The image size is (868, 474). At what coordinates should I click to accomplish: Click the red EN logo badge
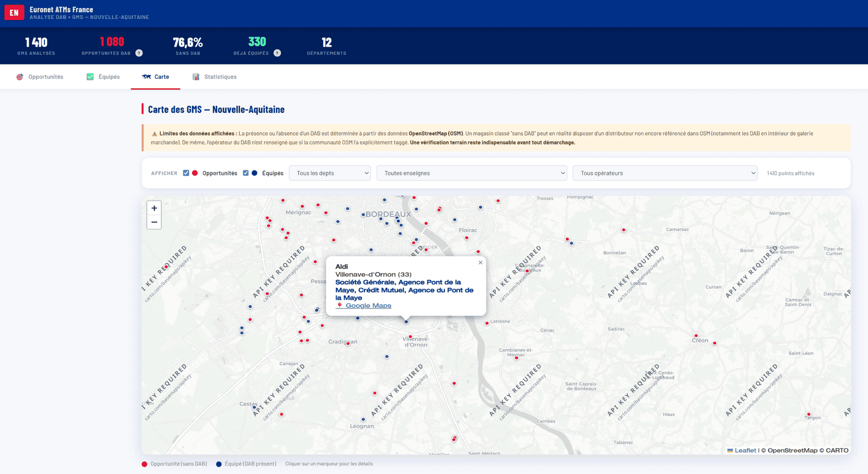[x=14, y=13]
